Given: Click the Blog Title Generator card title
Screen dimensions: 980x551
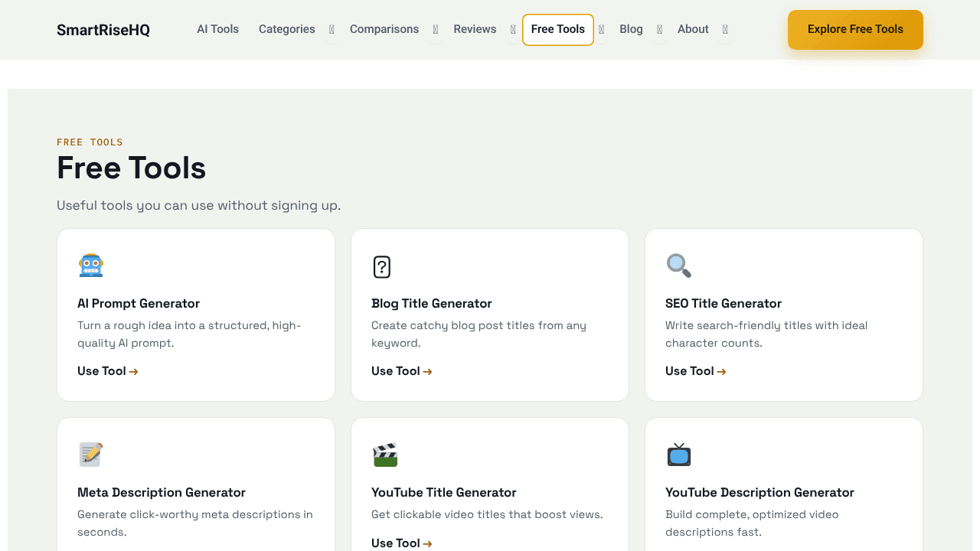Looking at the screenshot, I should (x=432, y=304).
